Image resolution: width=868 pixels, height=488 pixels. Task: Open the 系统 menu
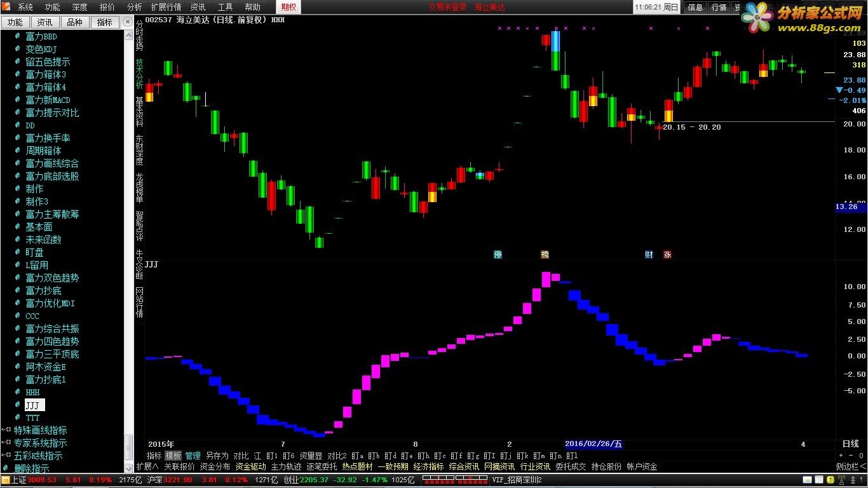[25, 7]
